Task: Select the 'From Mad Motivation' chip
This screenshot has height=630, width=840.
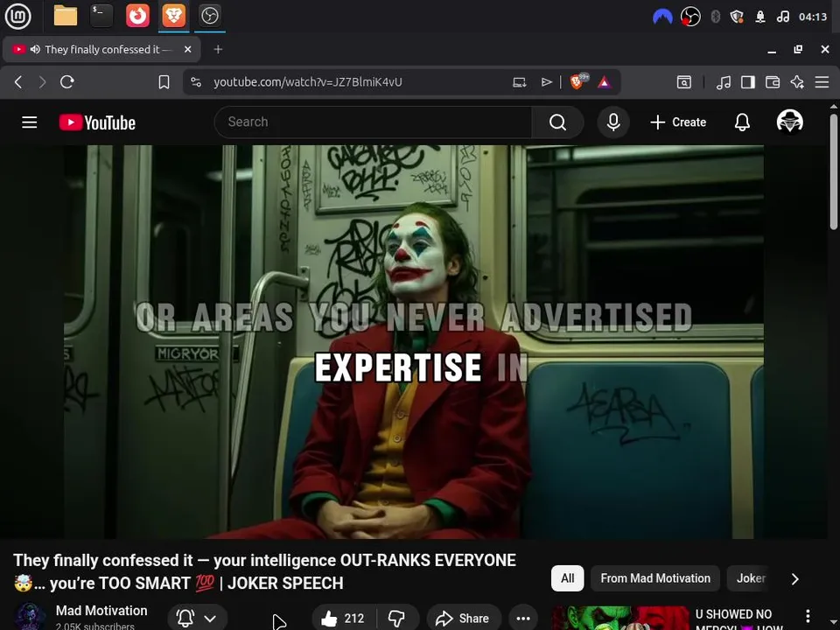Action: [x=655, y=578]
